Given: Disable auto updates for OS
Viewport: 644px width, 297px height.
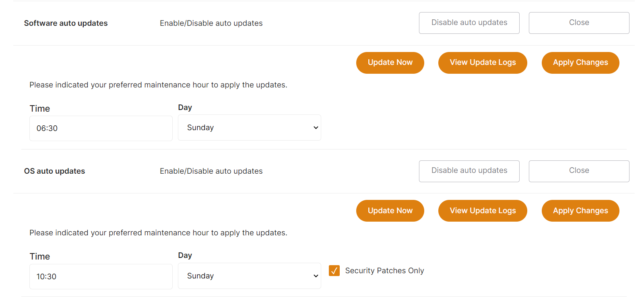Looking at the screenshot, I should click(469, 171).
